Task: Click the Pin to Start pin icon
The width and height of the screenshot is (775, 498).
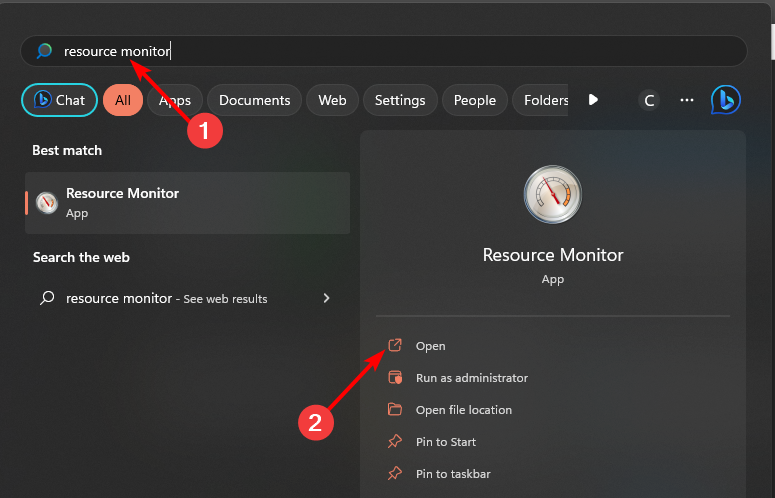Action: [x=395, y=441]
